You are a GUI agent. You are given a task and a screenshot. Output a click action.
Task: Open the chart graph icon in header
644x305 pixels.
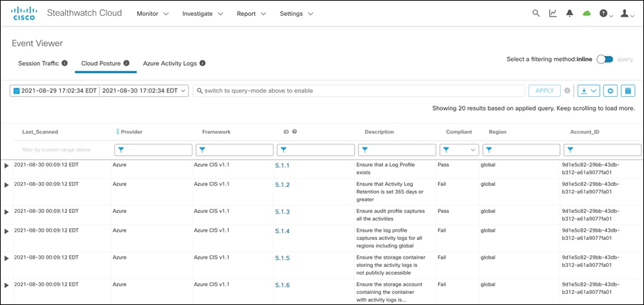click(x=553, y=13)
